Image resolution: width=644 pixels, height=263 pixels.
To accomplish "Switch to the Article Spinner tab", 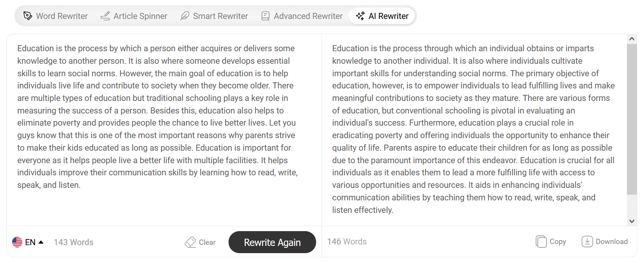I will (134, 16).
